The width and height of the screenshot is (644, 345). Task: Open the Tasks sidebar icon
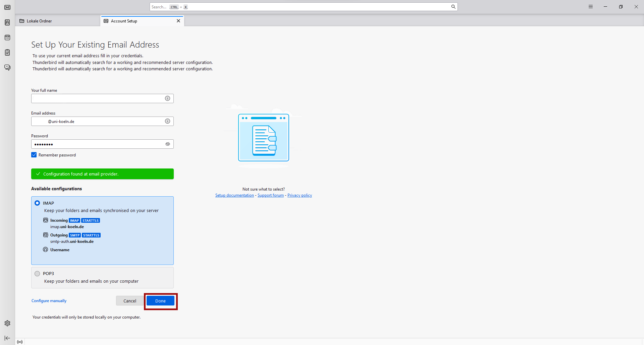[7, 53]
